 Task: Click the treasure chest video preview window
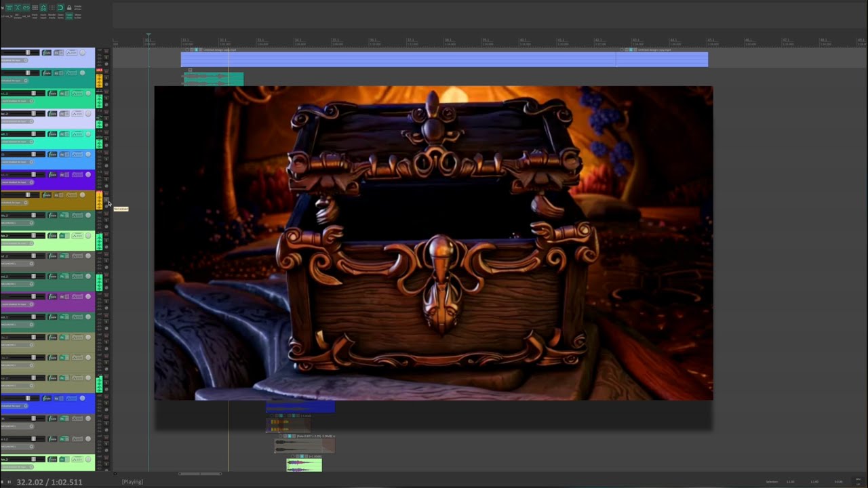433,243
